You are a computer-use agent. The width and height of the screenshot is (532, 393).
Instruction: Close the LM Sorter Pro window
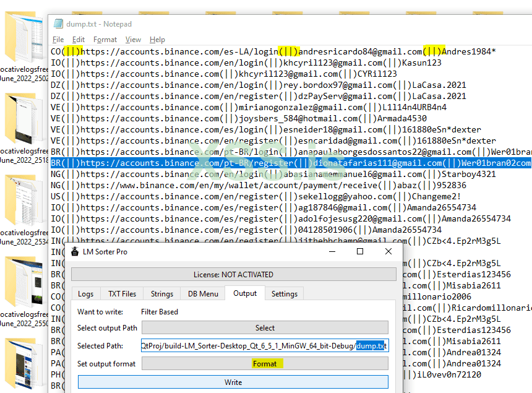pyautogui.click(x=388, y=251)
